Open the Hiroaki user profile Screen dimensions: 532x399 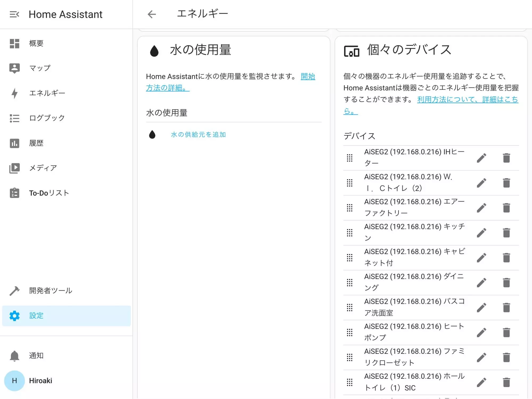[66, 381]
